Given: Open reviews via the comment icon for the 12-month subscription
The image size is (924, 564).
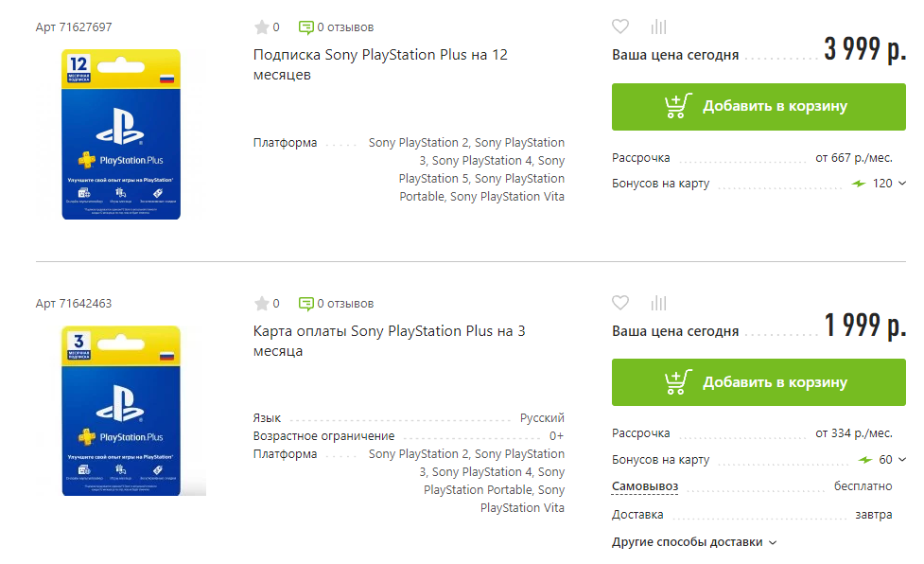Looking at the screenshot, I should click(x=305, y=27).
